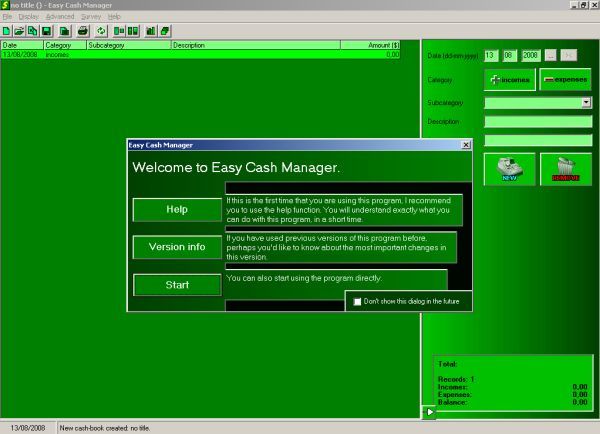Click the open folder toolbar icon
Screen dimensions: 600x434
click(19, 31)
